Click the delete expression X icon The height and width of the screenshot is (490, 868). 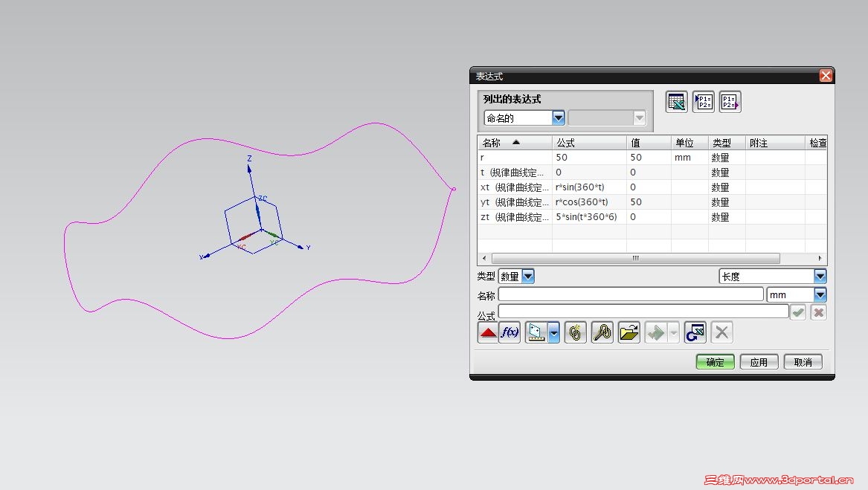(x=721, y=333)
